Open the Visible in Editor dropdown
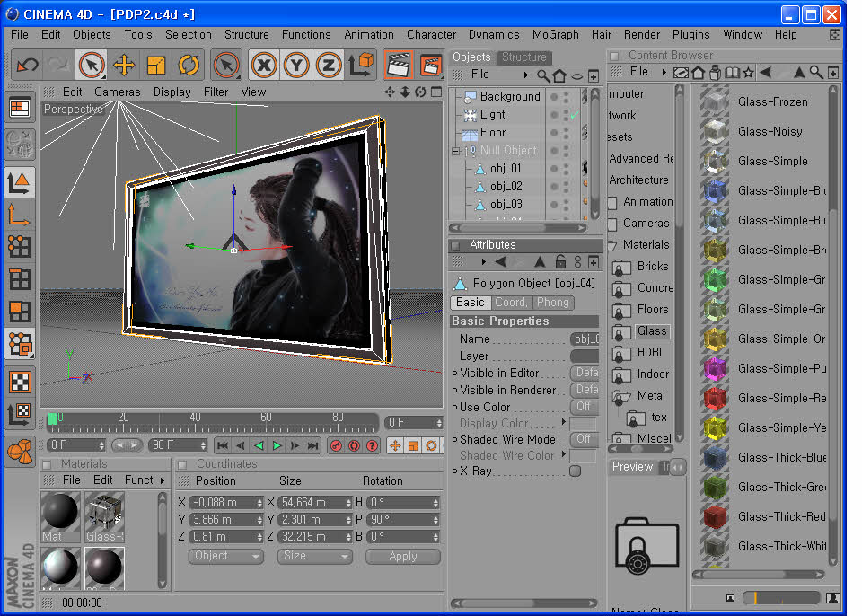The height and width of the screenshot is (616, 862). pos(585,373)
